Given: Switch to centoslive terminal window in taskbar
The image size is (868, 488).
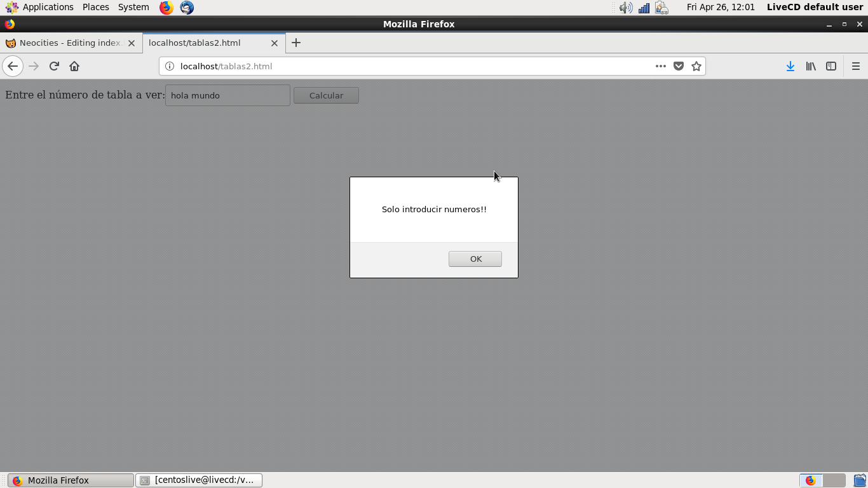Looking at the screenshot, I should (199, 480).
